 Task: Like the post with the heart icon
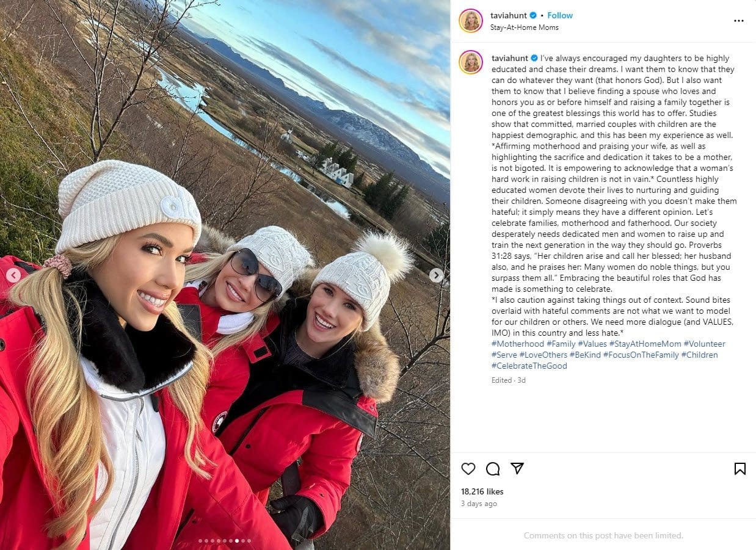tap(468, 469)
